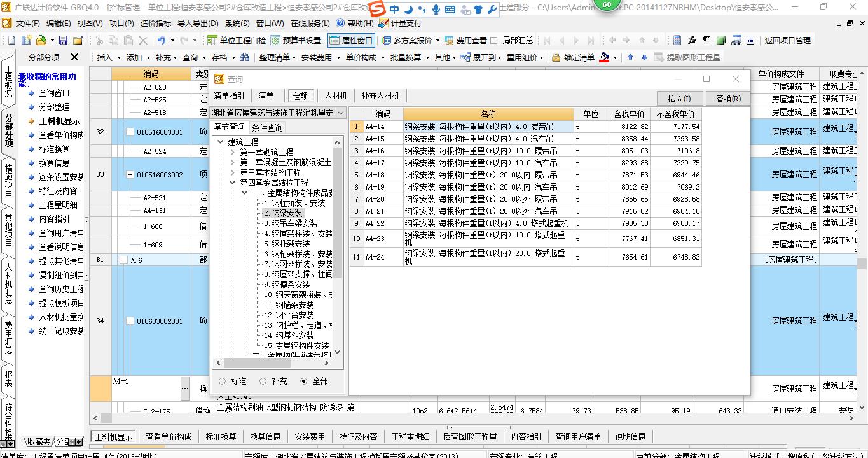Collapse 建筑工程 tree root

click(x=221, y=142)
